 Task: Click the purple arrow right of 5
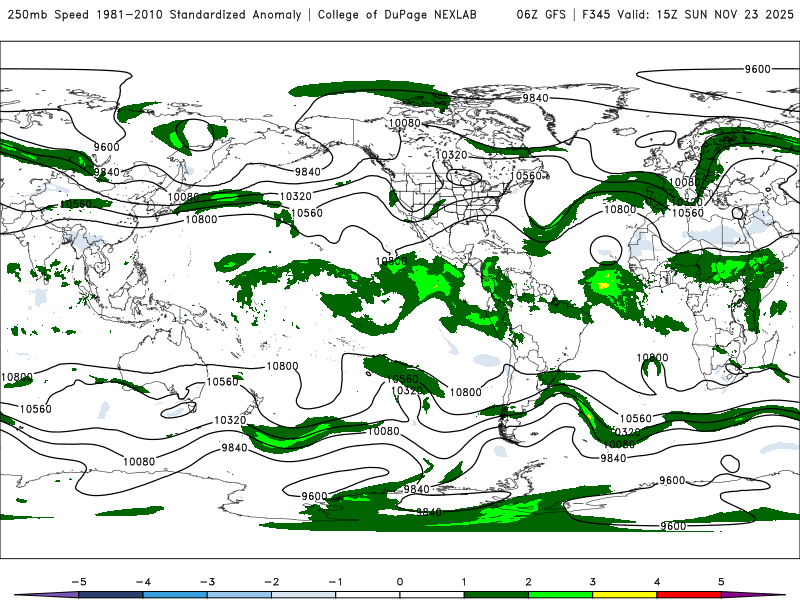coord(753,595)
